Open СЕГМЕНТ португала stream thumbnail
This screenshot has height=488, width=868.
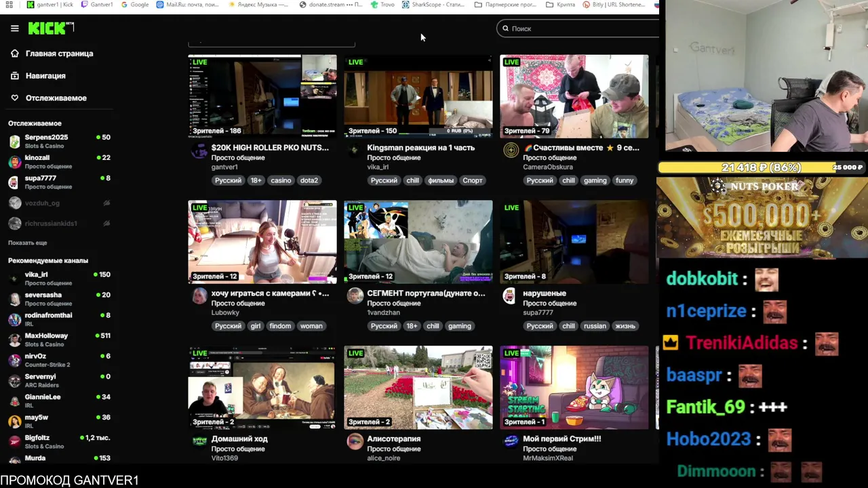418,241
